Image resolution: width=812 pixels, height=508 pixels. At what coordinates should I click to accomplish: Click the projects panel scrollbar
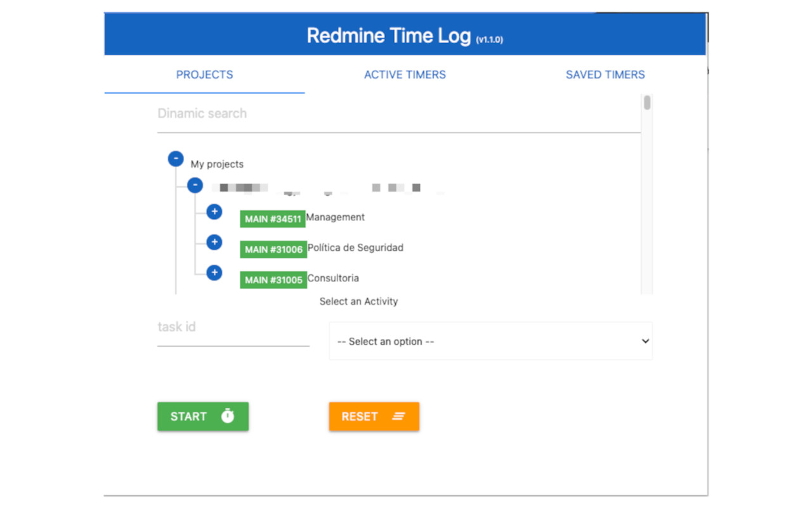646,105
